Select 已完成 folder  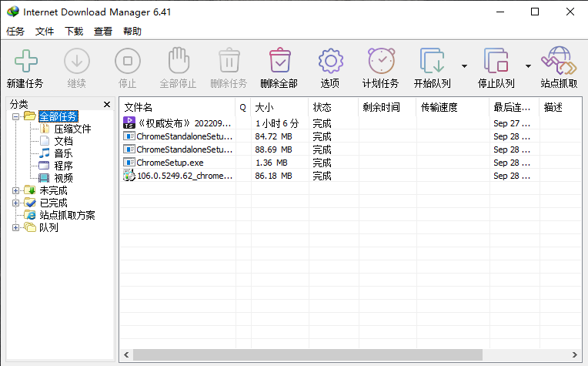tap(53, 203)
